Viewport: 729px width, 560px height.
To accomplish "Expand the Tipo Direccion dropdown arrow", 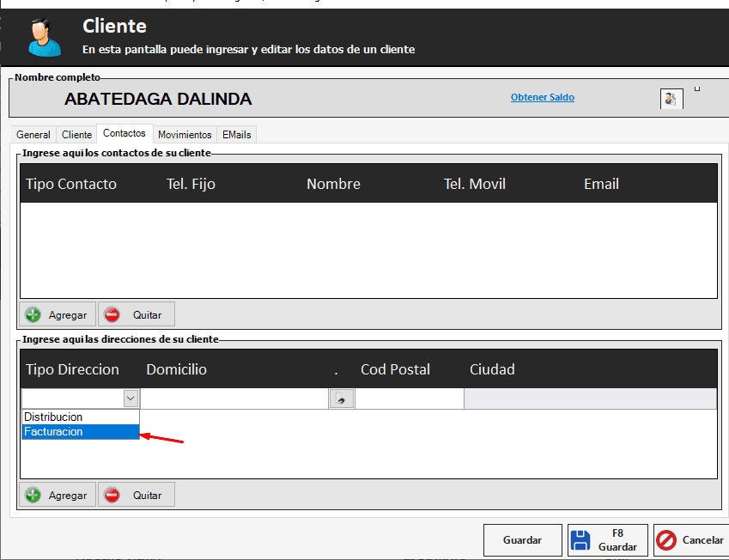I will [131, 399].
